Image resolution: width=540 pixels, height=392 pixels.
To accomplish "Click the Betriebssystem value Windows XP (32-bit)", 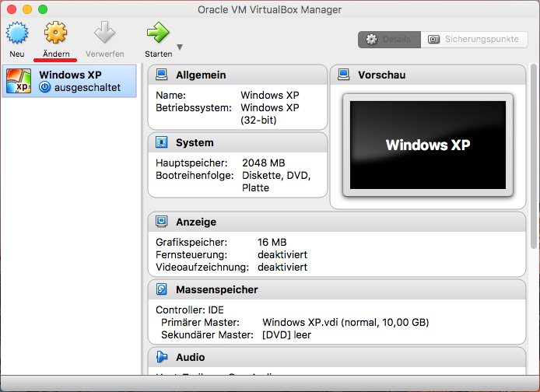I will coord(270,114).
